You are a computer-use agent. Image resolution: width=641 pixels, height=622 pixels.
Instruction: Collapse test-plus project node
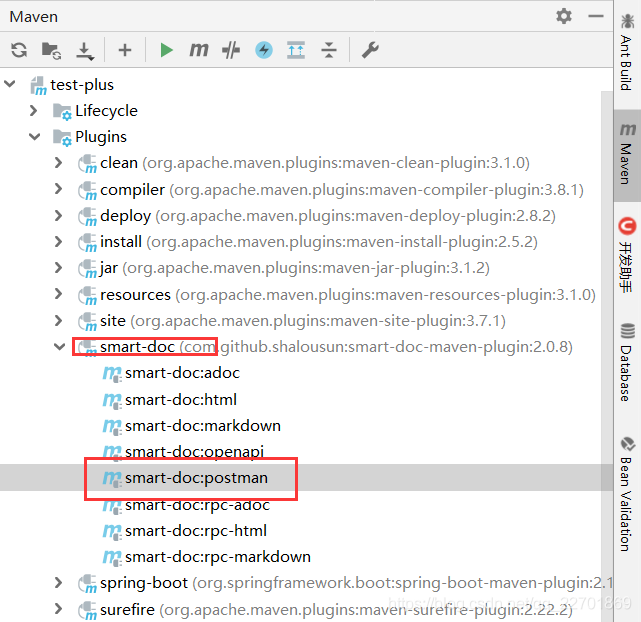9,85
